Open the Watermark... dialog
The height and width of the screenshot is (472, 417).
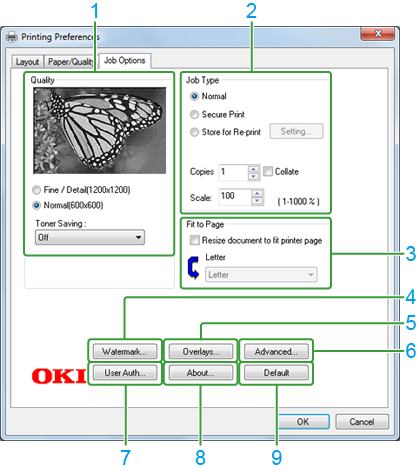(x=125, y=351)
